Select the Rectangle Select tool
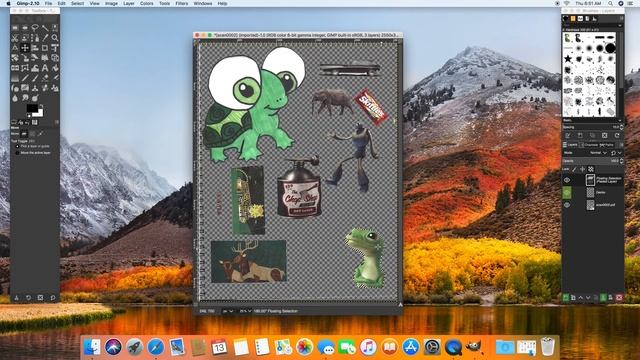Viewport: 640px width, 360px height. pyautogui.click(x=15, y=28)
